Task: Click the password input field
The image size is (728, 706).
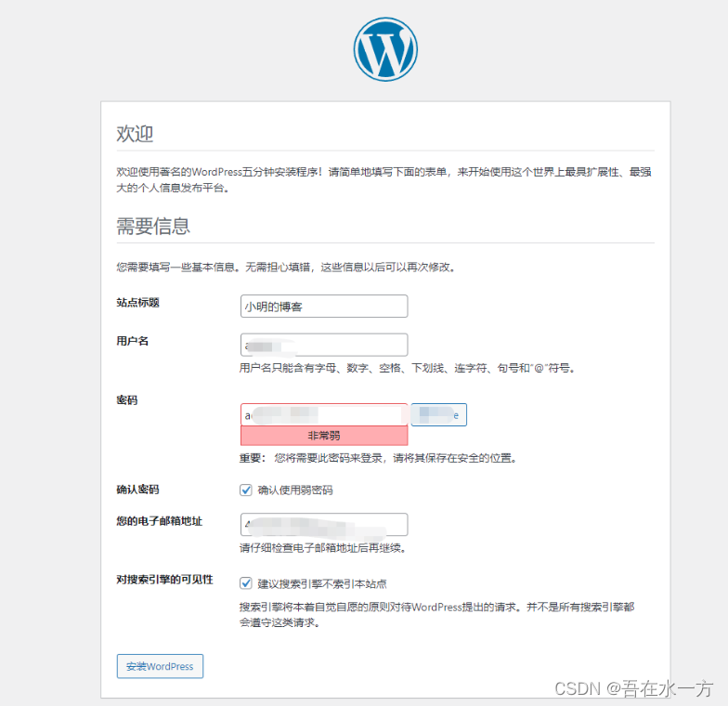Action: (324, 414)
